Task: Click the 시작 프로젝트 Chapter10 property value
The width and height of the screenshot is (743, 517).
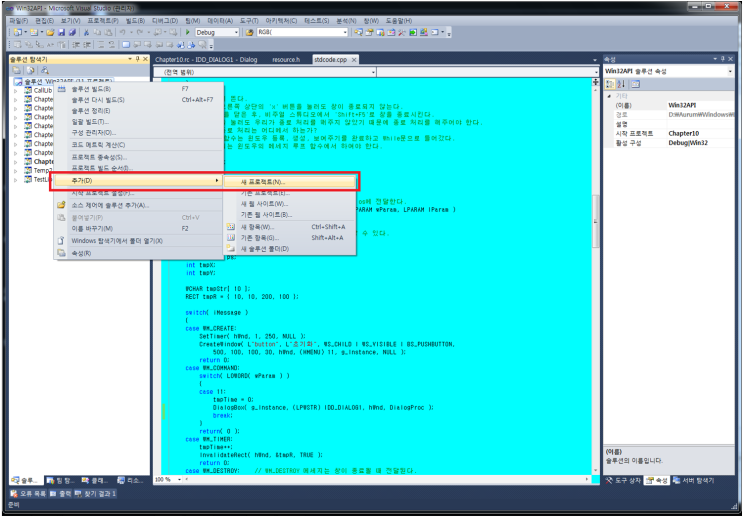Action: tap(700, 134)
